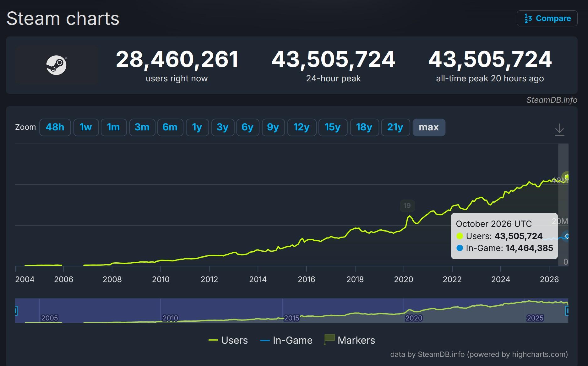Click the 2020 x-axis label

pos(404,279)
